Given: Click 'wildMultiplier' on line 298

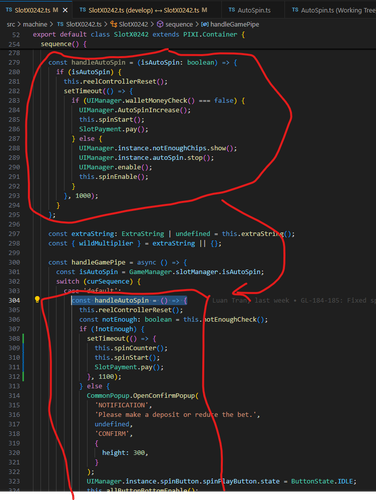Looking at the screenshot, I should 106,243.
